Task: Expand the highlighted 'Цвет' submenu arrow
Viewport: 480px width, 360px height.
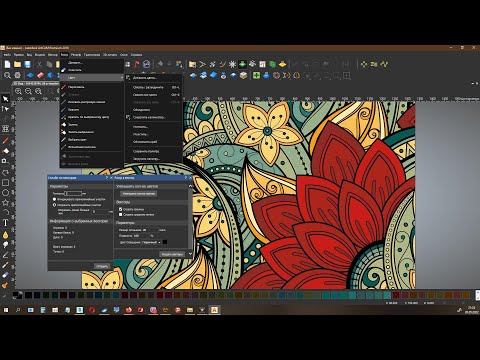Action: tap(122, 77)
